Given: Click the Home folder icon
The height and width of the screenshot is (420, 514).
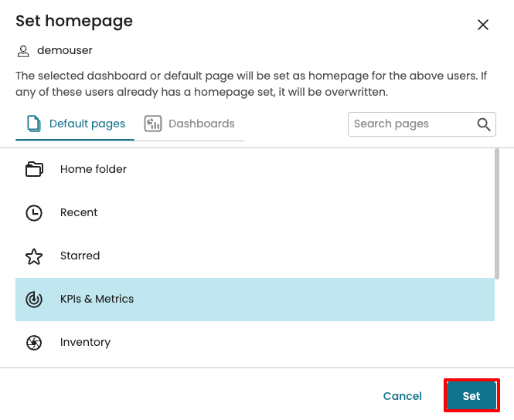Looking at the screenshot, I should tap(34, 169).
